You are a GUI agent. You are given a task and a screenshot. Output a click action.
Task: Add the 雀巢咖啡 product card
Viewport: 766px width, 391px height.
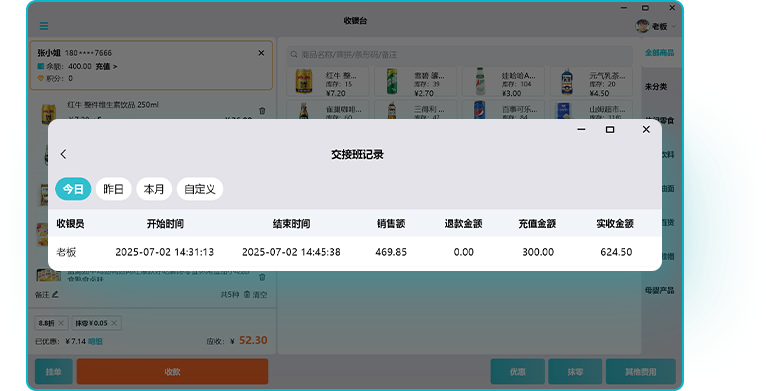tap(328, 110)
